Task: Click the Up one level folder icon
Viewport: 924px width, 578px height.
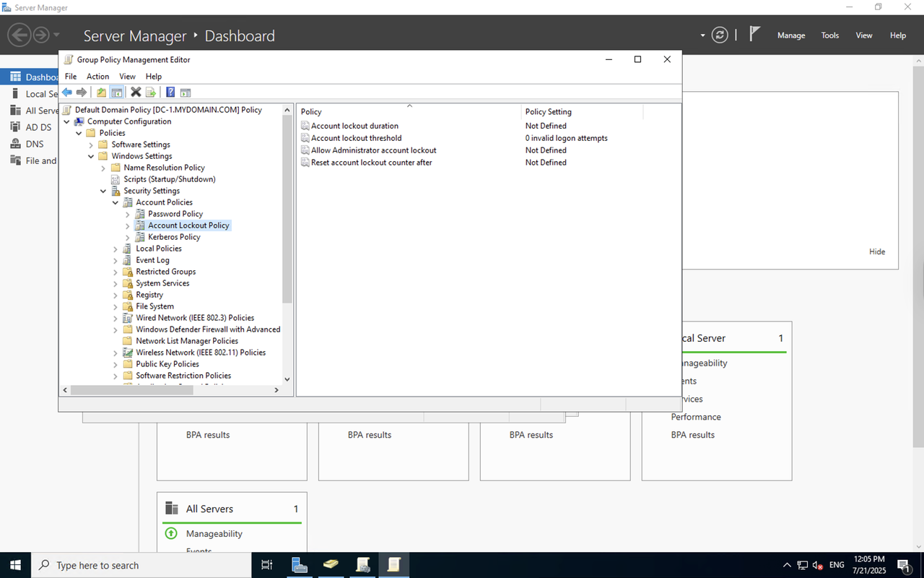Action: [x=102, y=92]
